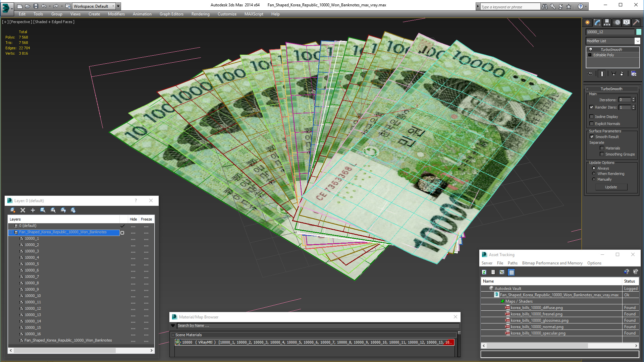644x362 pixels.
Task: Open quick access toolbar customize arrow
Action: click(118, 6)
